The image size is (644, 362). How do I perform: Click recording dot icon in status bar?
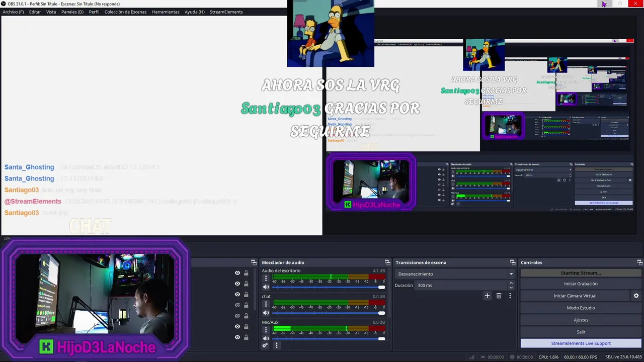pyautogui.click(x=513, y=357)
